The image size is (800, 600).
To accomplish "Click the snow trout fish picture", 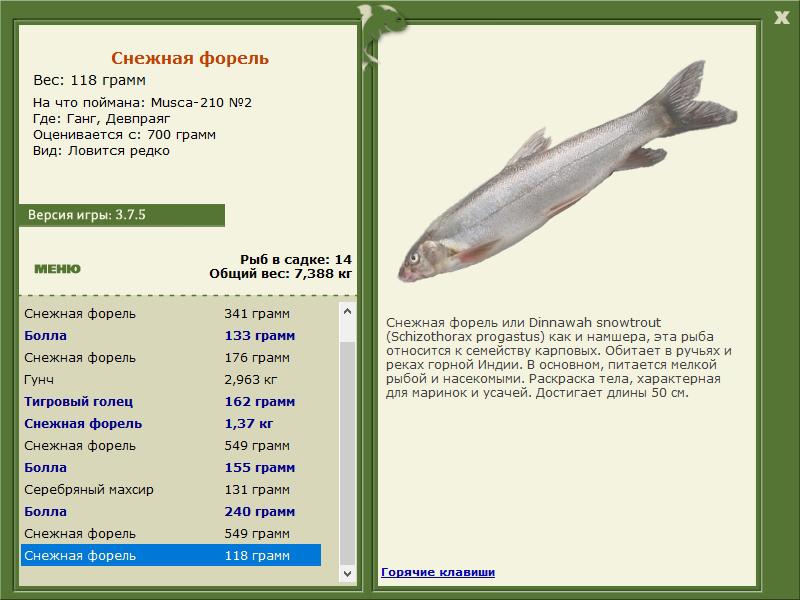I will (x=567, y=172).
